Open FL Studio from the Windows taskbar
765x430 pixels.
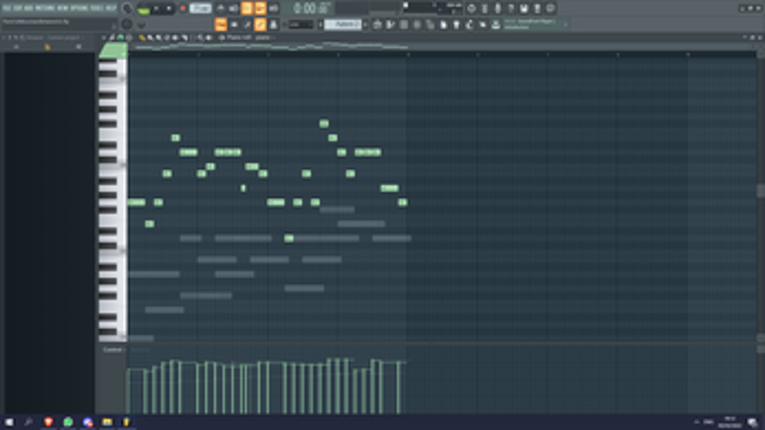point(126,422)
